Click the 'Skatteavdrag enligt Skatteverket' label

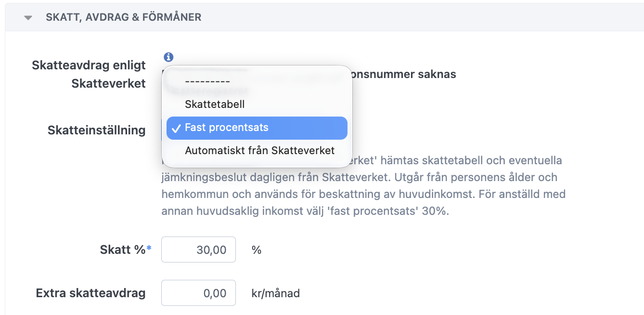point(89,74)
